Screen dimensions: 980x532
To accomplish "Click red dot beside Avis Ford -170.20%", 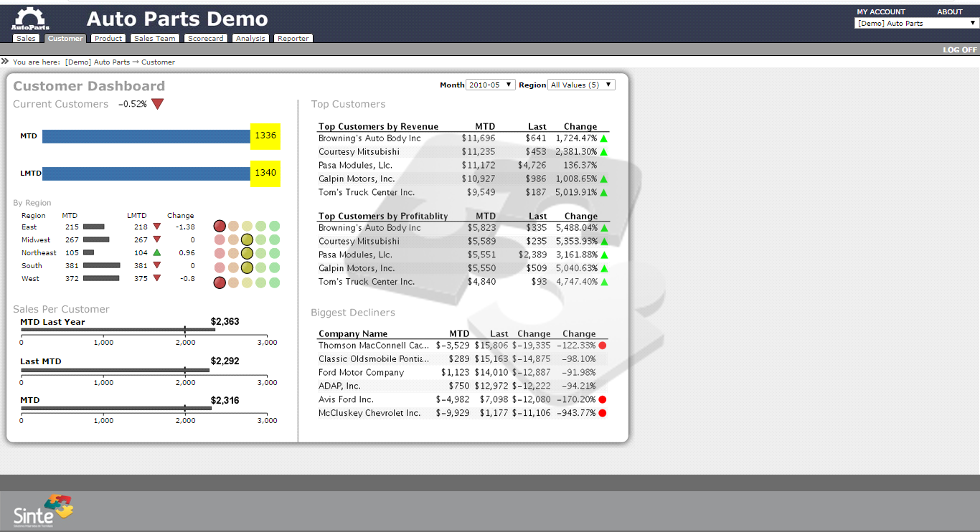I will click(603, 399).
